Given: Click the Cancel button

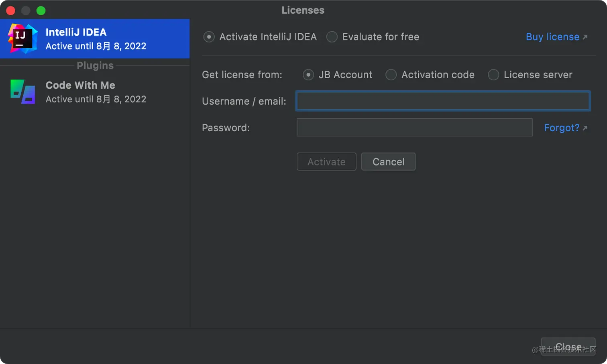Looking at the screenshot, I should pyautogui.click(x=388, y=162).
